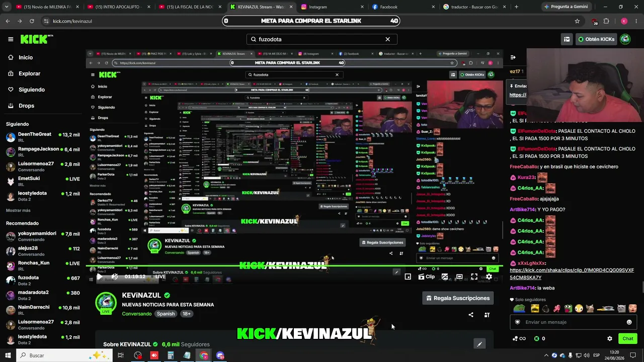The height and width of the screenshot is (362, 644).
Task: Open the chat identity badge icon
Action: [518, 322]
